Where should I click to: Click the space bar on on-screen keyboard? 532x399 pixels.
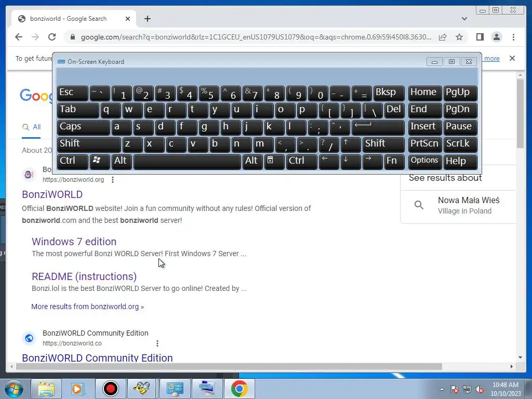pyautogui.click(x=187, y=162)
